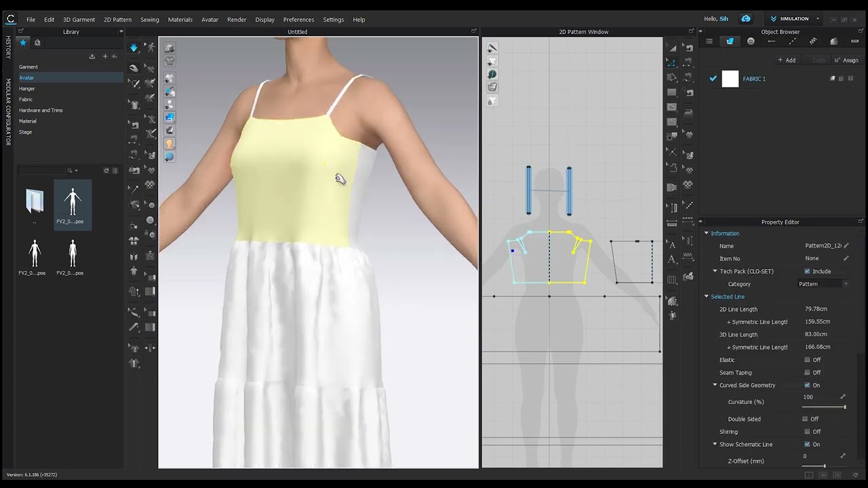Collapse Curved Side Geometry group
868x488 pixels.
(x=715, y=385)
